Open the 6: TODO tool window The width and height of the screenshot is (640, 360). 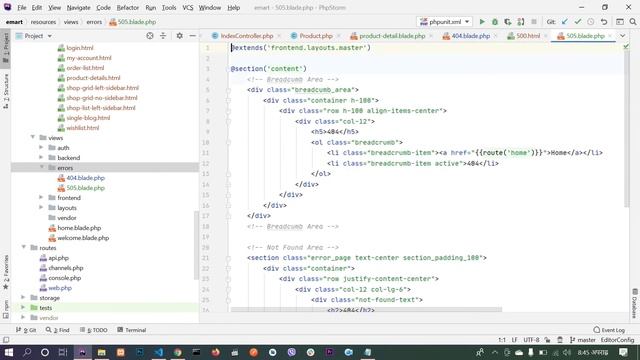coord(94,330)
